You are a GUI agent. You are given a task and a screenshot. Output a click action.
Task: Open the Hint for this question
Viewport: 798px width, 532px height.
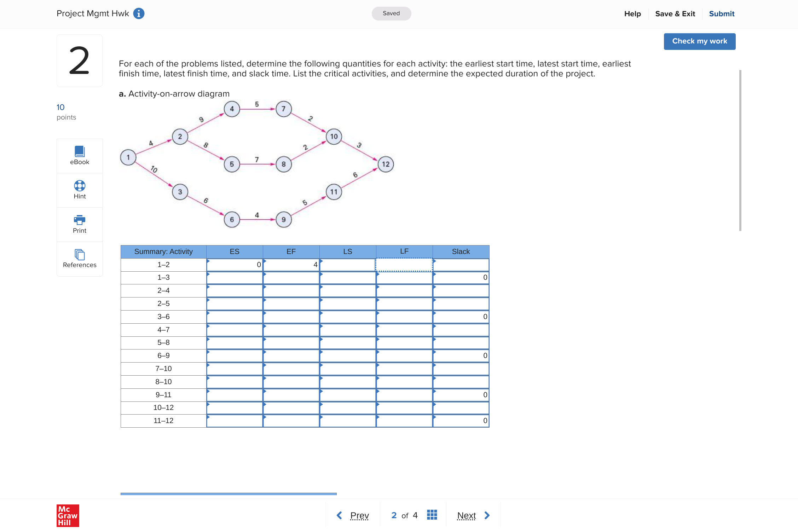click(x=79, y=190)
